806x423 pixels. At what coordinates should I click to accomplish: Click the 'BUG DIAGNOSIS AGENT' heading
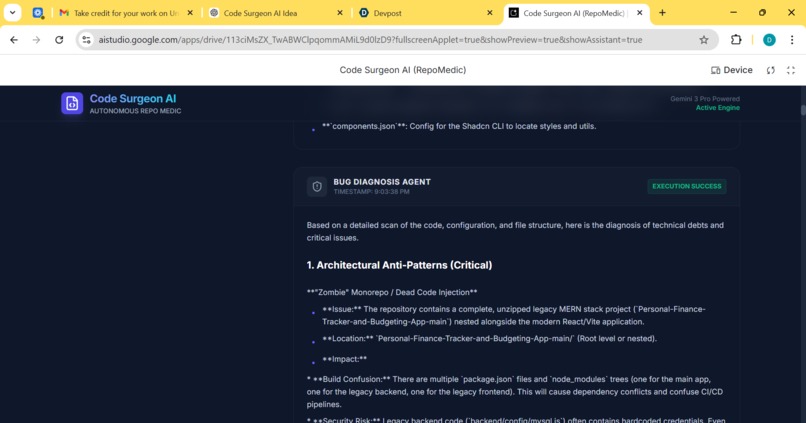(382, 182)
